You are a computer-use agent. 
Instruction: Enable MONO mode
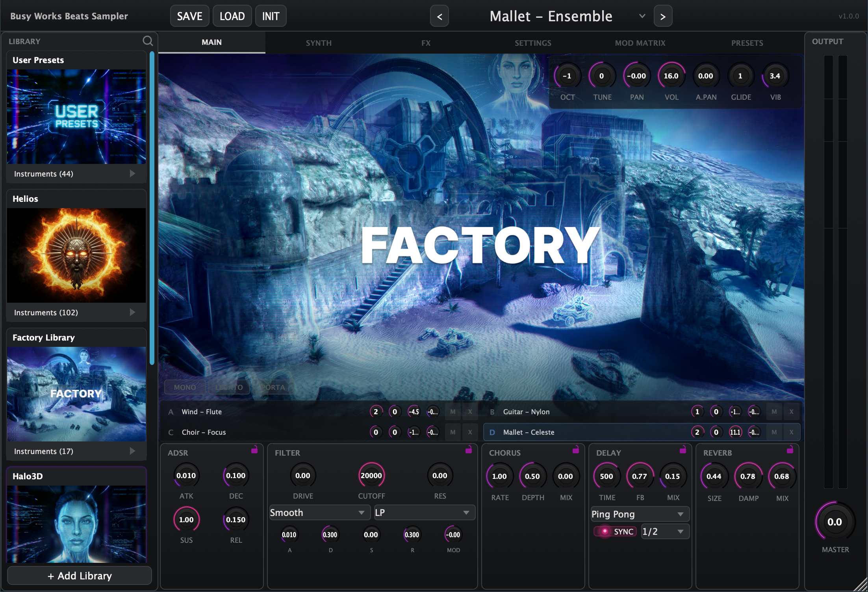[185, 387]
